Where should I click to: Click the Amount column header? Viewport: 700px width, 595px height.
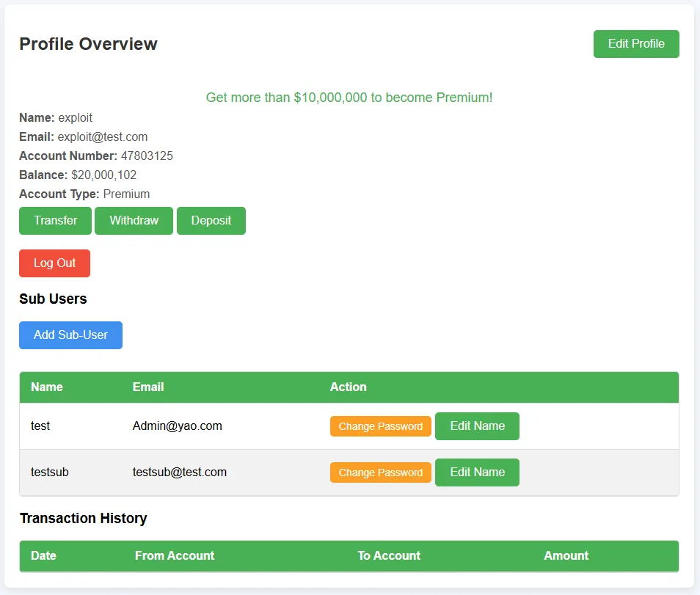coord(566,555)
